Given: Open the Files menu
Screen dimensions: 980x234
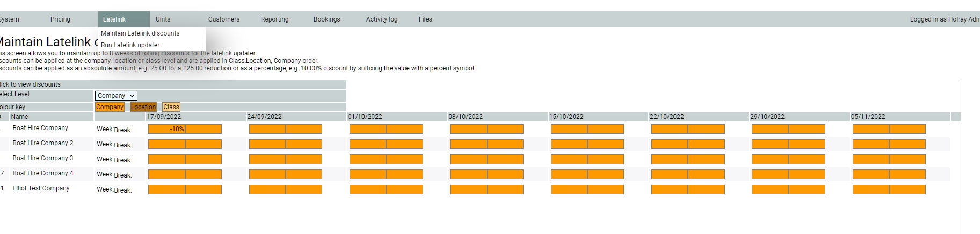Looking at the screenshot, I should (425, 19).
